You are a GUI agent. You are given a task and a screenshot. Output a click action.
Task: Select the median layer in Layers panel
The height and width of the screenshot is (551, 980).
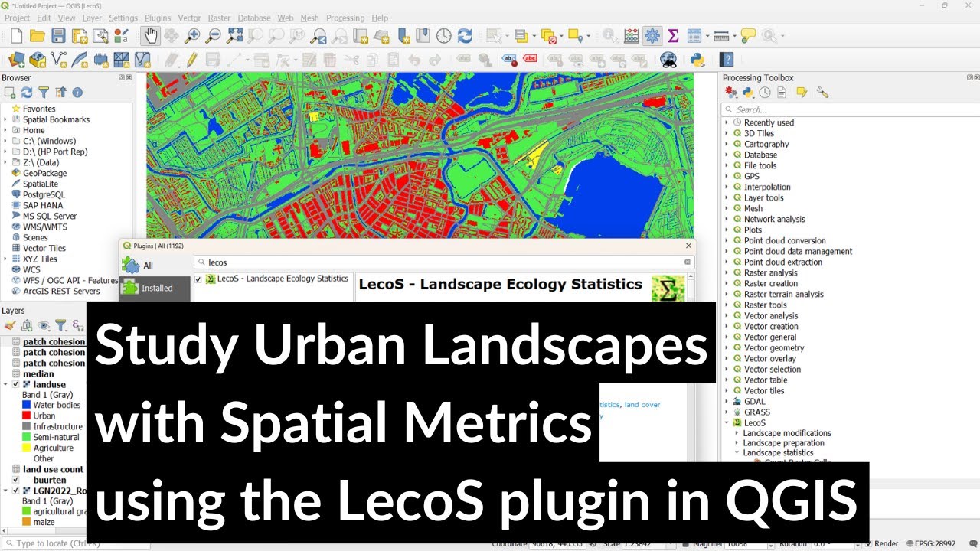38,374
